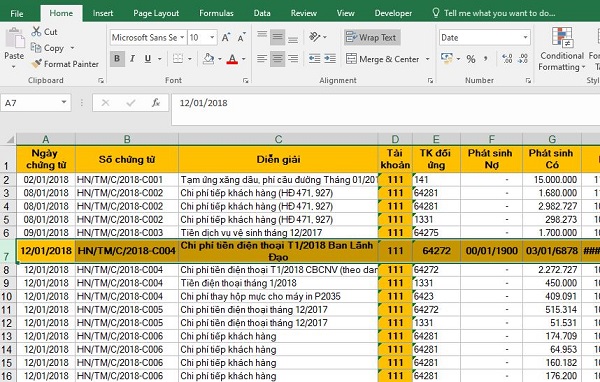Toggle Wrap Text
The image size is (600, 382).
pos(372,37)
